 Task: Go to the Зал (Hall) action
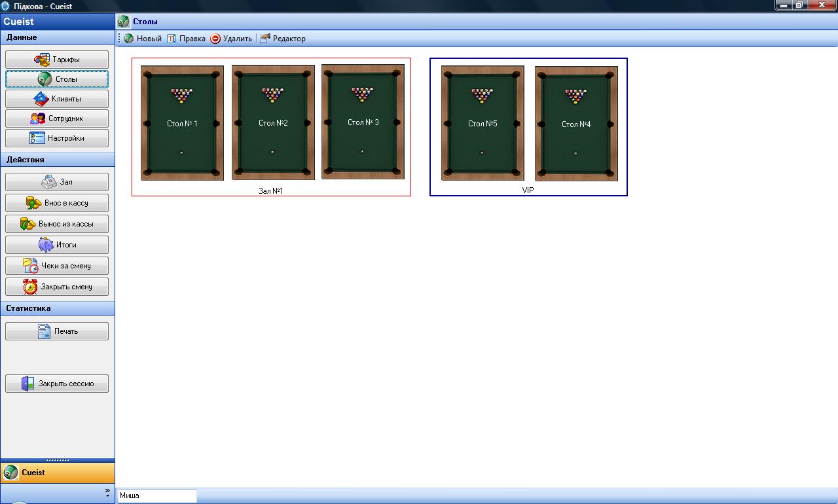(x=57, y=182)
